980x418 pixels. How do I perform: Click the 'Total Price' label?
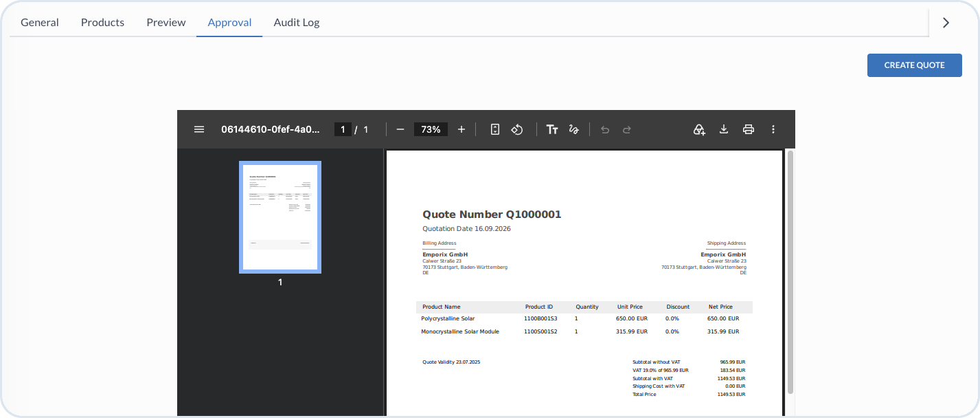(644, 395)
